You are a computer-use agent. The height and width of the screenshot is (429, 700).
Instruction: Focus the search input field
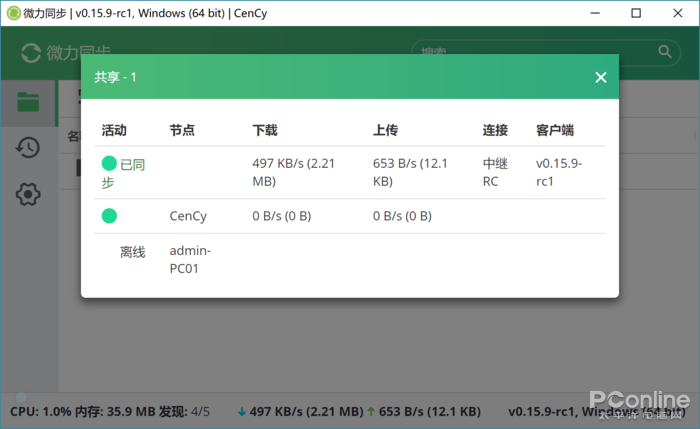tap(546, 53)
